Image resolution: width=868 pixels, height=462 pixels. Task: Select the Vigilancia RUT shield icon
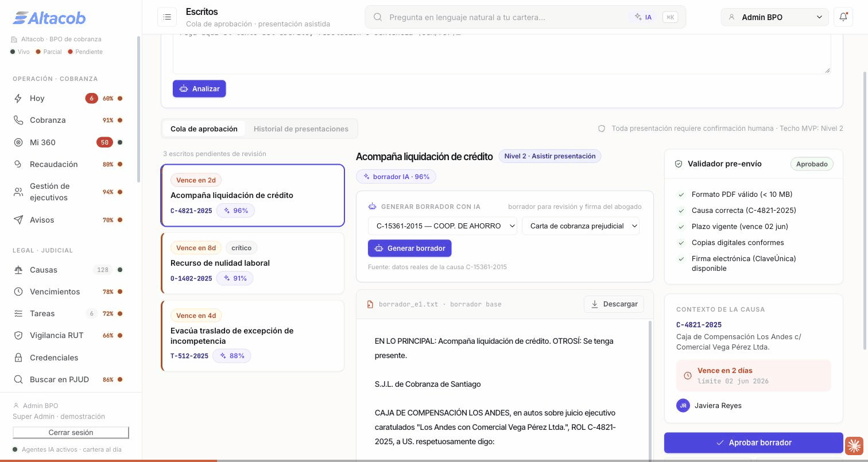click(18, 335)
